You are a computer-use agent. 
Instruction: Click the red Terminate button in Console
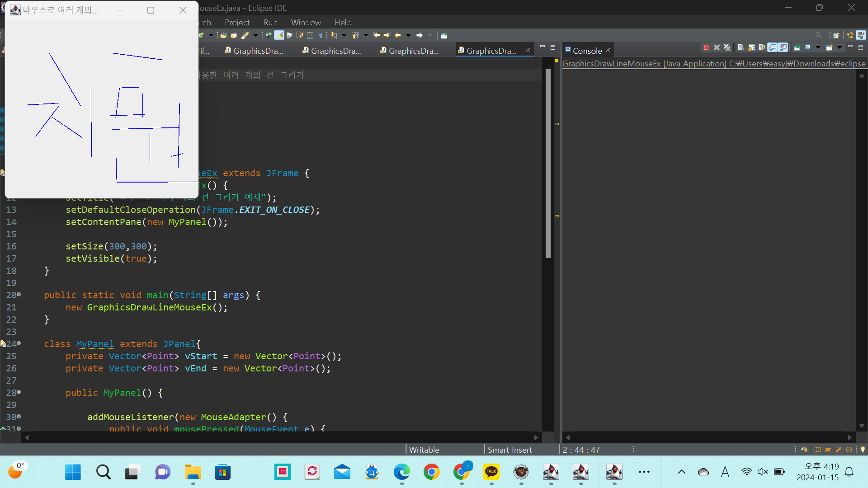click(x=706, y=47)
